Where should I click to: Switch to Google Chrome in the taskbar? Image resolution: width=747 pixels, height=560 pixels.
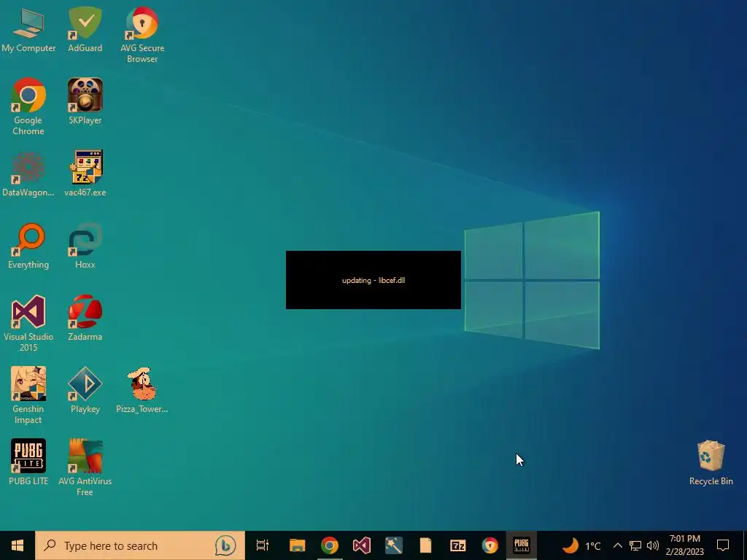click(x=329, y=545)
